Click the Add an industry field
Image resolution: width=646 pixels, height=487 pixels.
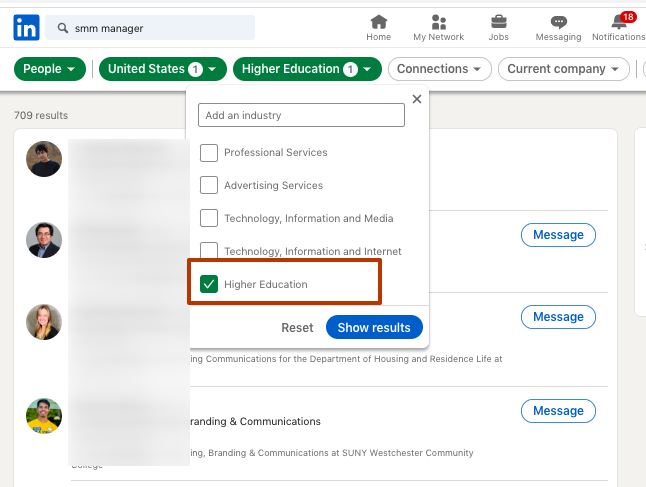pos(301,115)
